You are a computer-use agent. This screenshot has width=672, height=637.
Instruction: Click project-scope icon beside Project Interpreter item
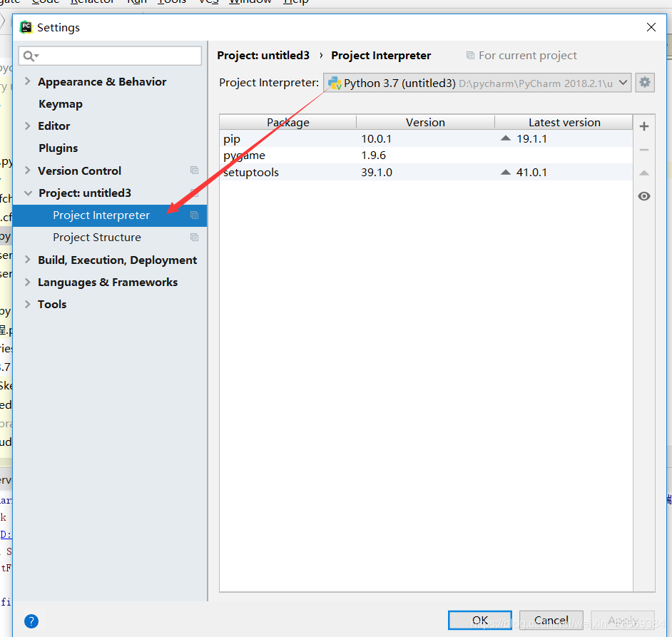(x=194, y=215)
